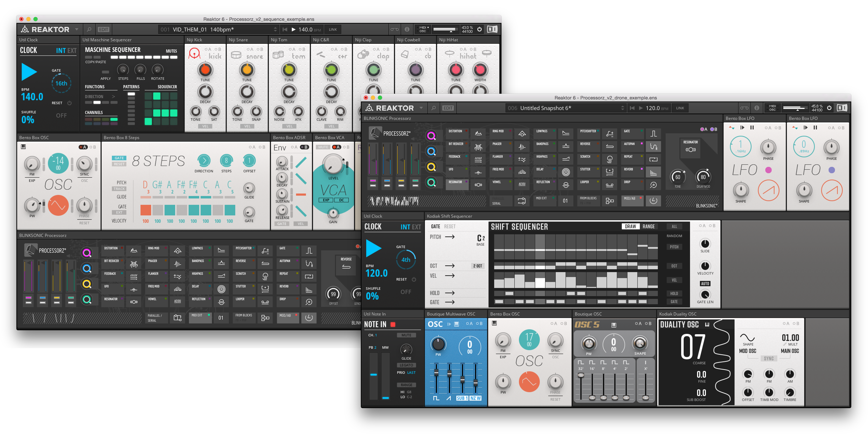Open Reaktor logo menu arrow in sequence window

click(x=77, y=29)
